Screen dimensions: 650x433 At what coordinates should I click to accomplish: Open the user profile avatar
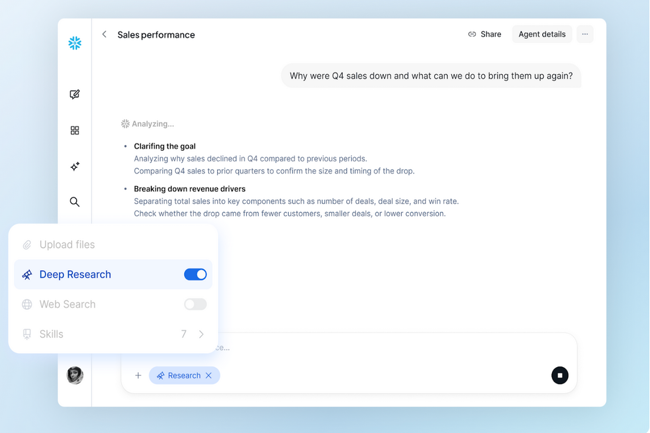tap(75, 375)
